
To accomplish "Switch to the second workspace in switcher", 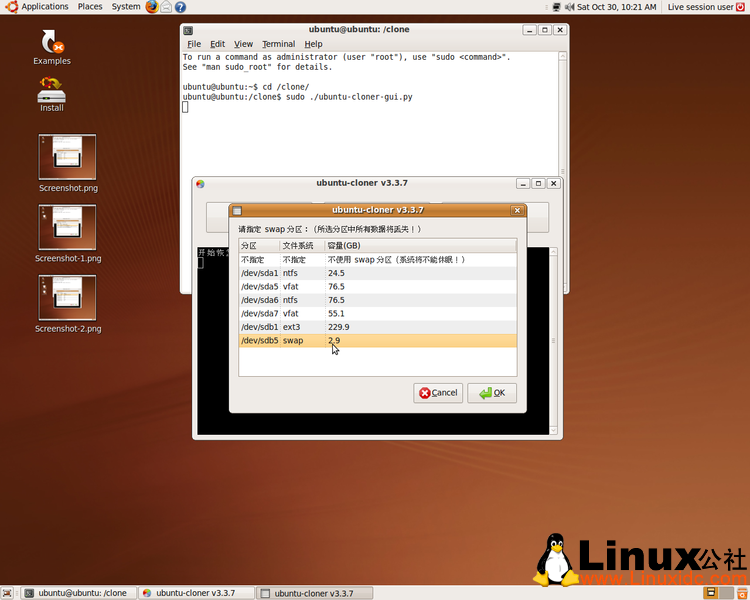I will click(x=726, y=592).
